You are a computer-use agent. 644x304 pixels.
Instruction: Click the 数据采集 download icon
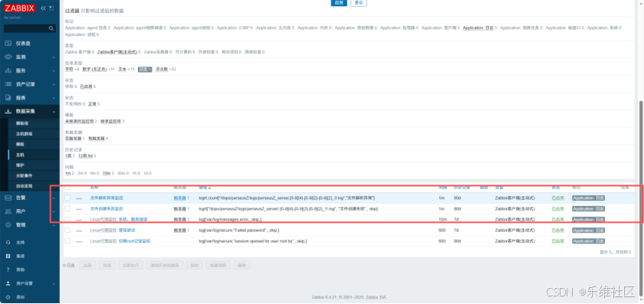8,111
